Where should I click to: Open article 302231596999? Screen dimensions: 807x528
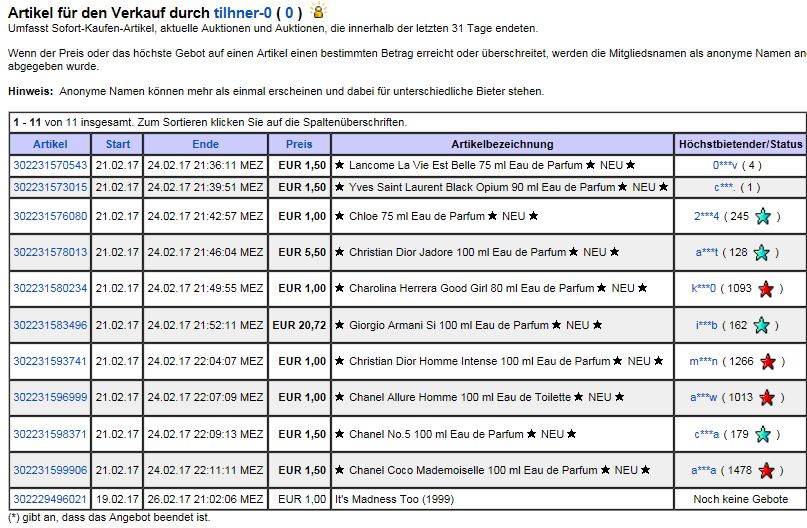(50, 397)
